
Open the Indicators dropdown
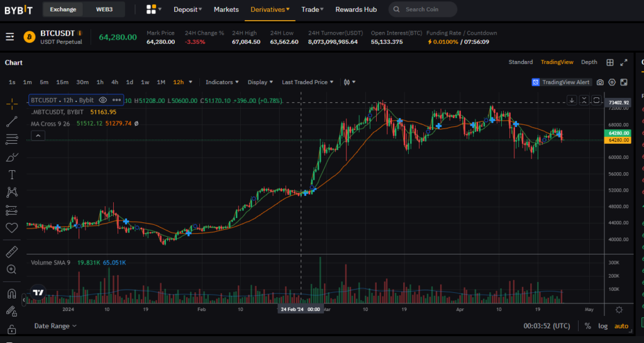[222, 82]
